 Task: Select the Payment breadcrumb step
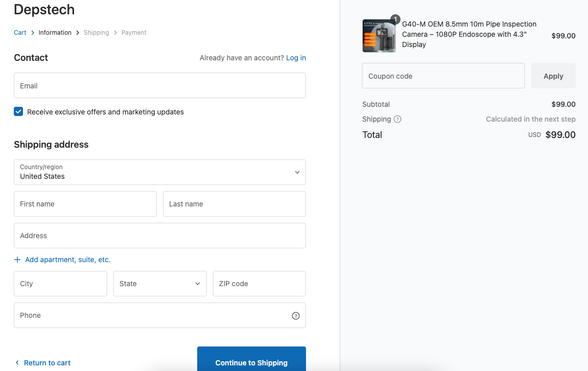click(x=134, y=33)
